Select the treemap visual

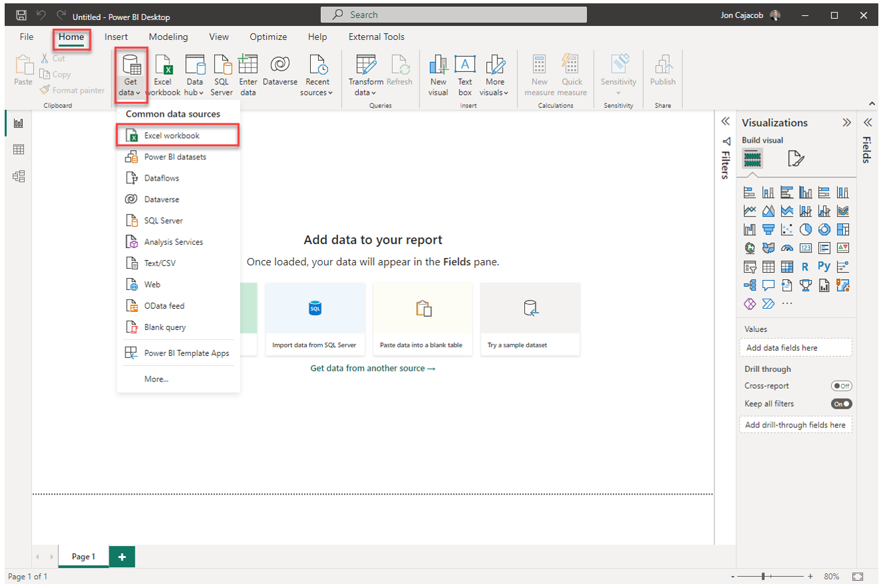click(x=843, y=230)
